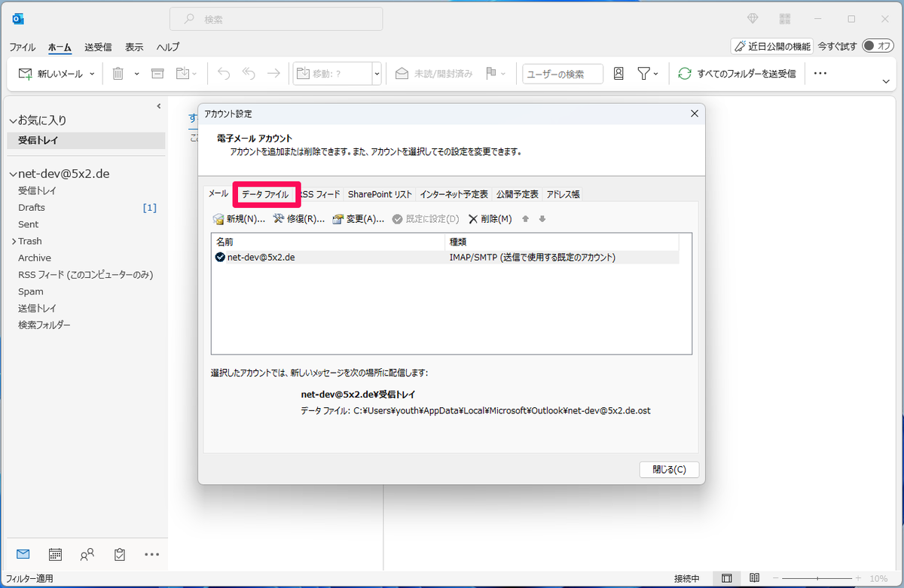Open the address book icon
The height and width of the screenshot is (588, 904).
point(618,74)
